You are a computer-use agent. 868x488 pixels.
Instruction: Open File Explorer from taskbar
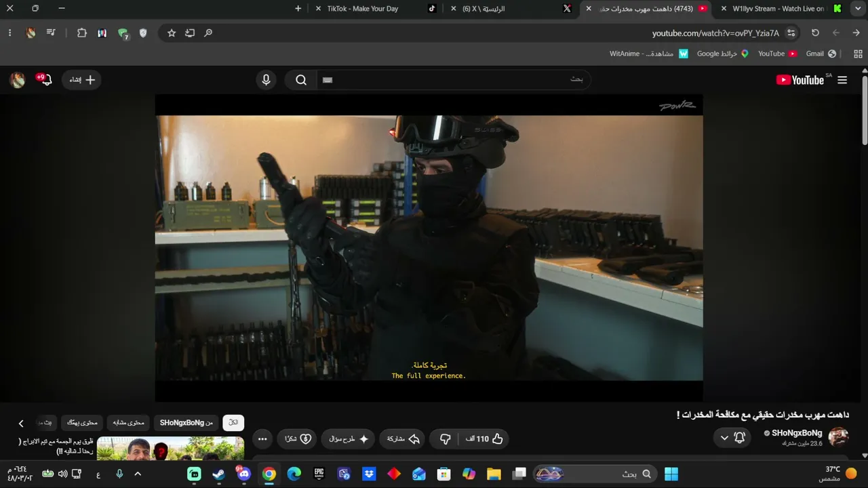[494, 474]
